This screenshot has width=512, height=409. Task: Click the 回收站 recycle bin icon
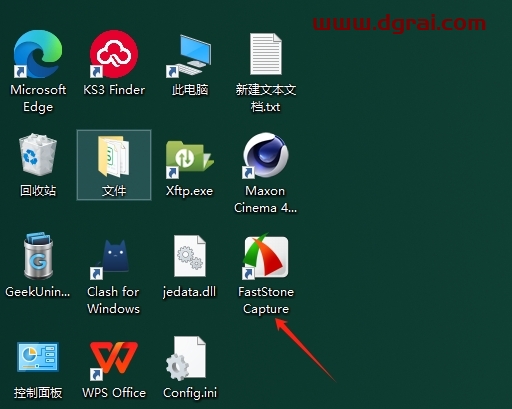(38, 154)
